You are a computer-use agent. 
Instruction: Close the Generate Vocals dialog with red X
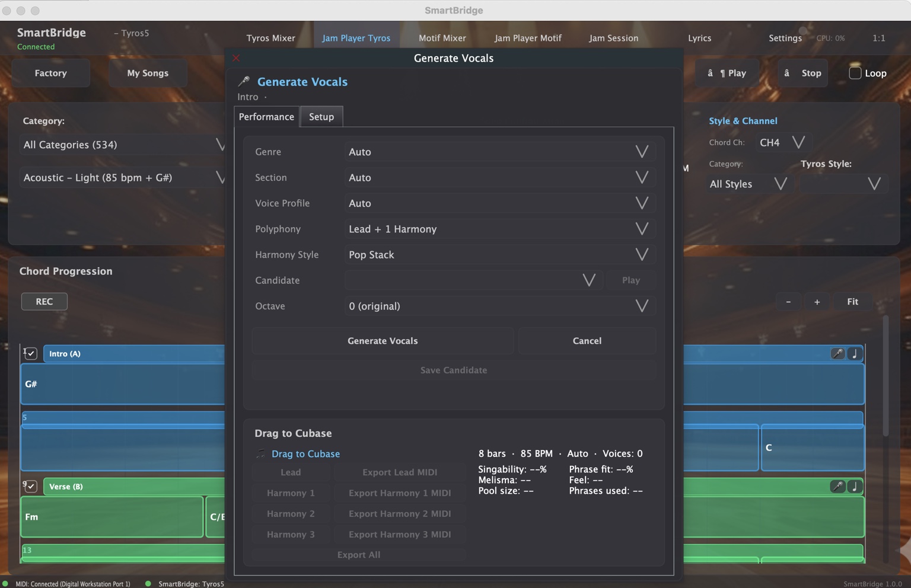[236, 58]
